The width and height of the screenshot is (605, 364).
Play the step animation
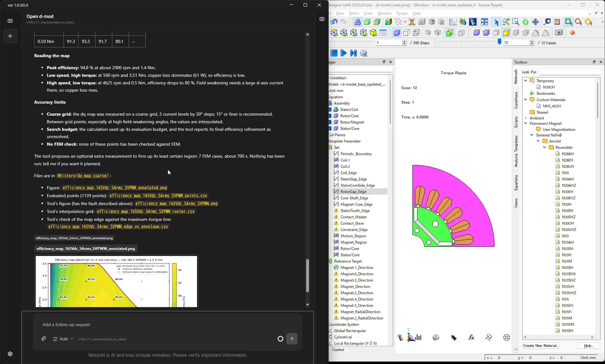pyautogui.click(x=343, y=53)
